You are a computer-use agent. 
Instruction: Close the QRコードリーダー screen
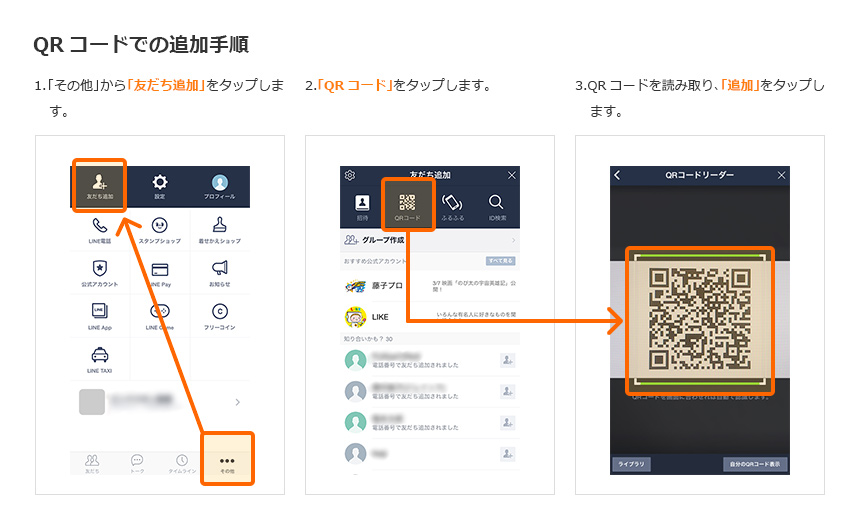[782, 175]
